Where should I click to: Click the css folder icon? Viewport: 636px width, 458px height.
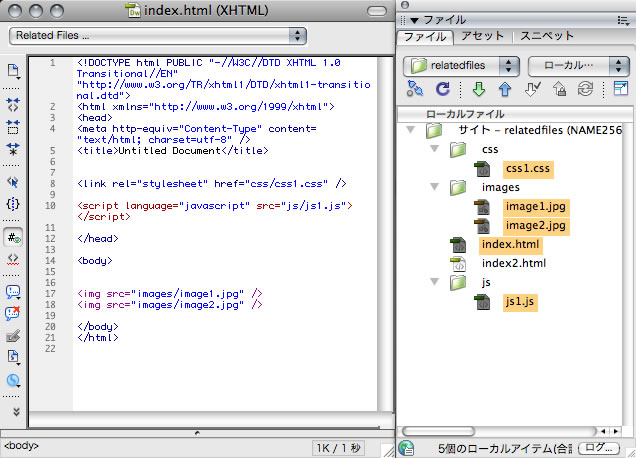458,149
